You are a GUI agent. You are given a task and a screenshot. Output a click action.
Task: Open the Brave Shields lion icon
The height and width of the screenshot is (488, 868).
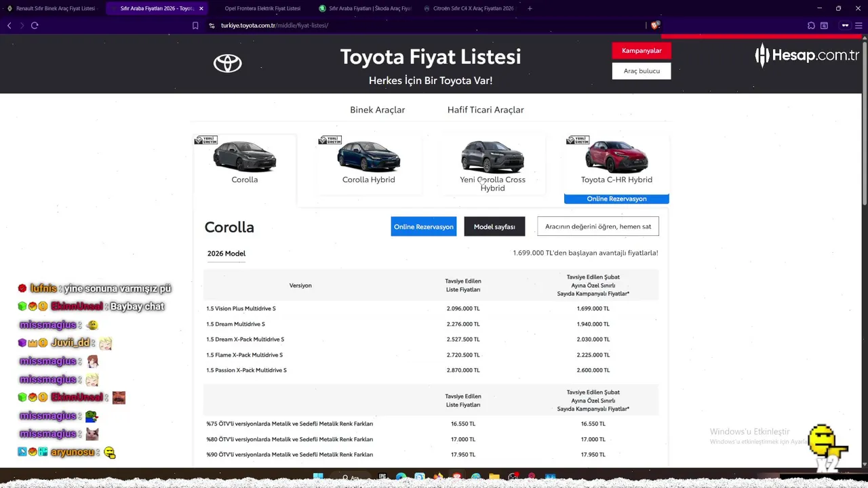coord(654,26)
